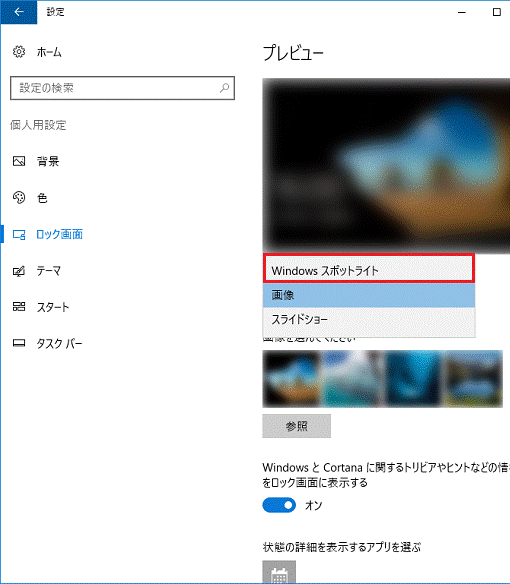This screenshot has height=584, width=510.
Task: Open the スタート settings page
Action: (53, 307)
